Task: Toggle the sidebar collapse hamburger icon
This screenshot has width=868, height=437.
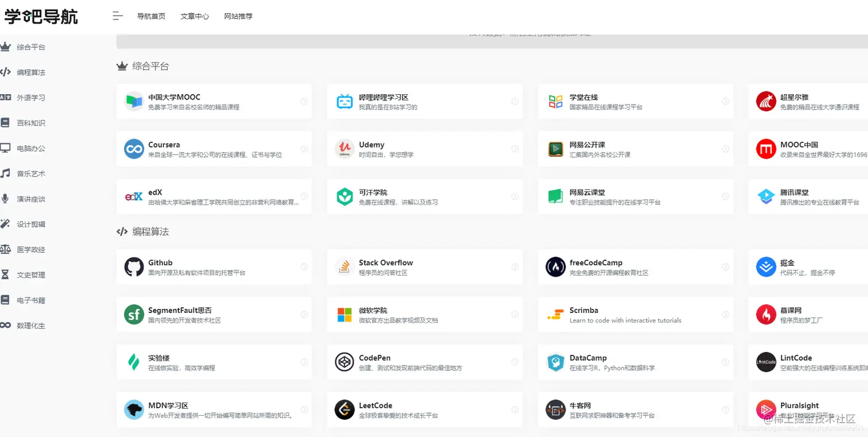Action: 118,16
